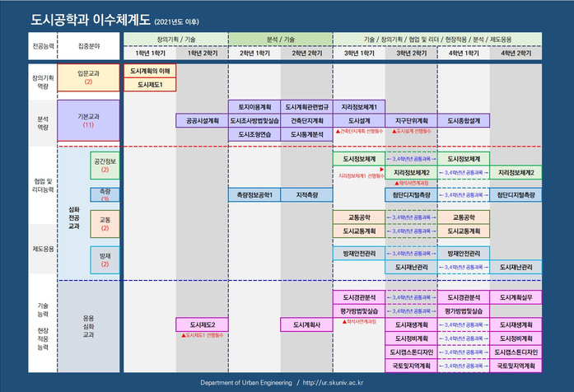
Task: Select the 지구단위계획 course box
Action: pyautogui.click(x=411, y=120)
